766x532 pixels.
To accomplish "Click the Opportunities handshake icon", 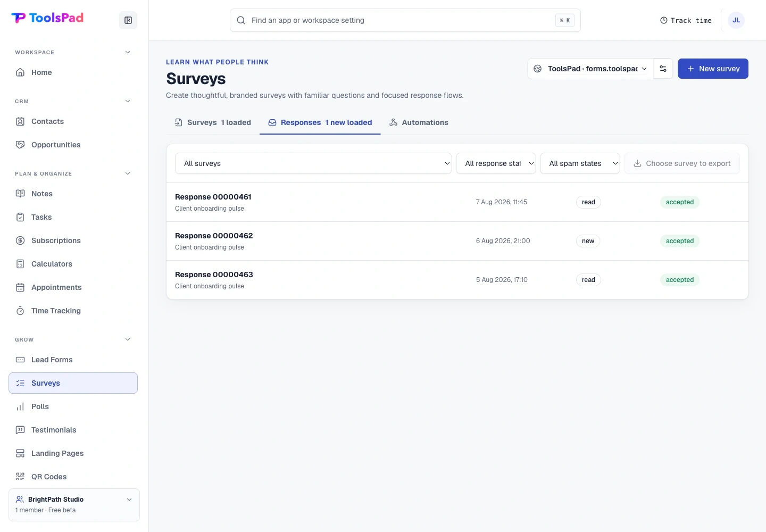I will [x=20, y=145].
